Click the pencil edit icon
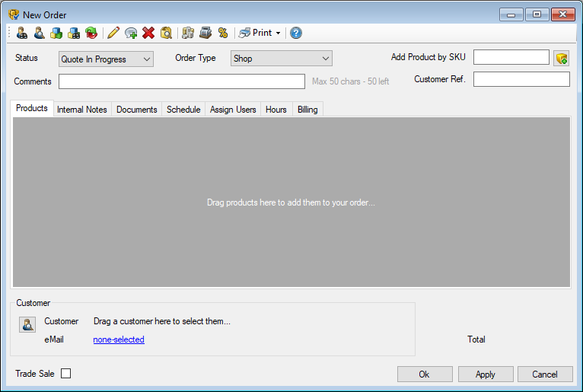 pyautogui.click(x=113, y=33)
